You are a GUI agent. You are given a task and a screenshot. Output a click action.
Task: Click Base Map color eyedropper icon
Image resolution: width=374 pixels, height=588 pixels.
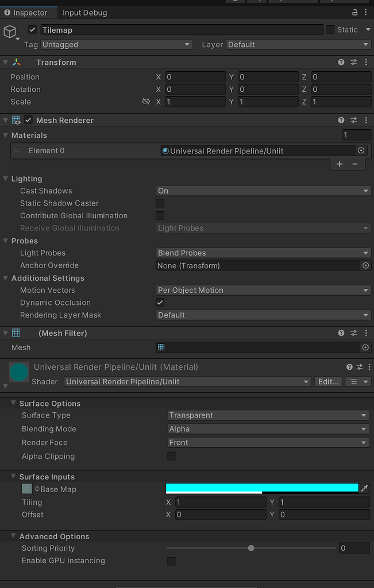tap(364, 489)
